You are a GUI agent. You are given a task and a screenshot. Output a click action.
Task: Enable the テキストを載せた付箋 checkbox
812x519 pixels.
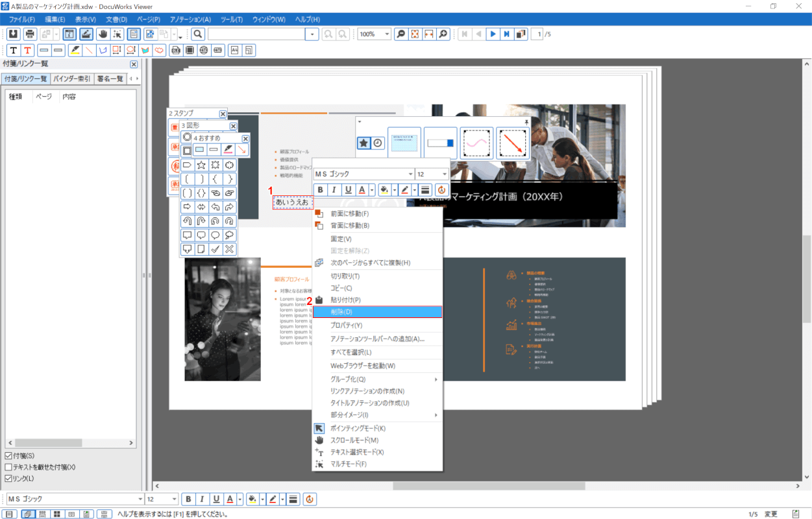pos(8,467)
